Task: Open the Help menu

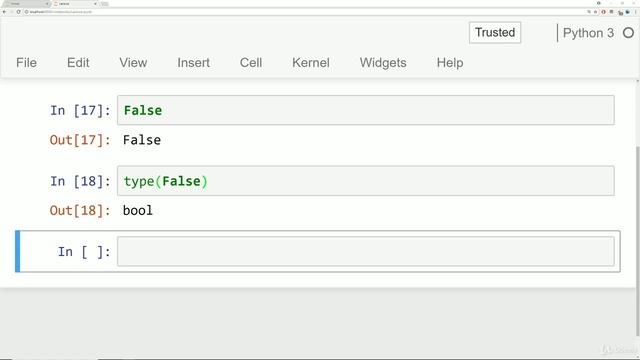Action: (x=450, y=63)
